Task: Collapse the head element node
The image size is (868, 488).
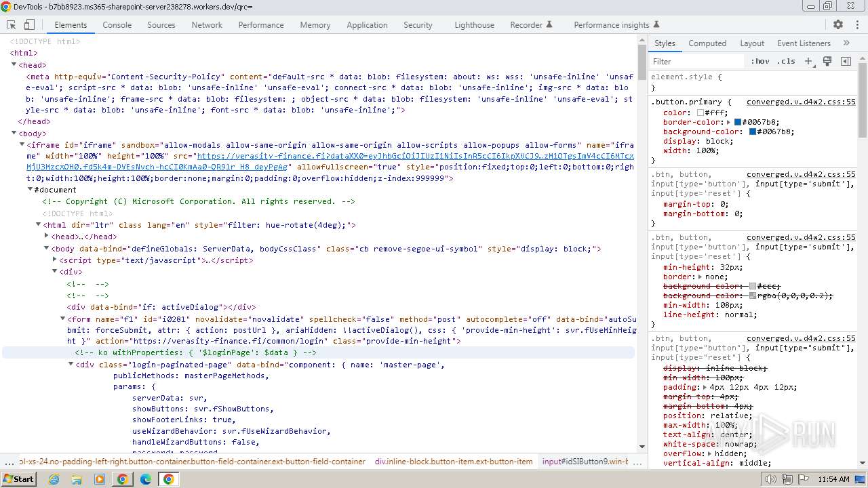Action: coord(14,65)
